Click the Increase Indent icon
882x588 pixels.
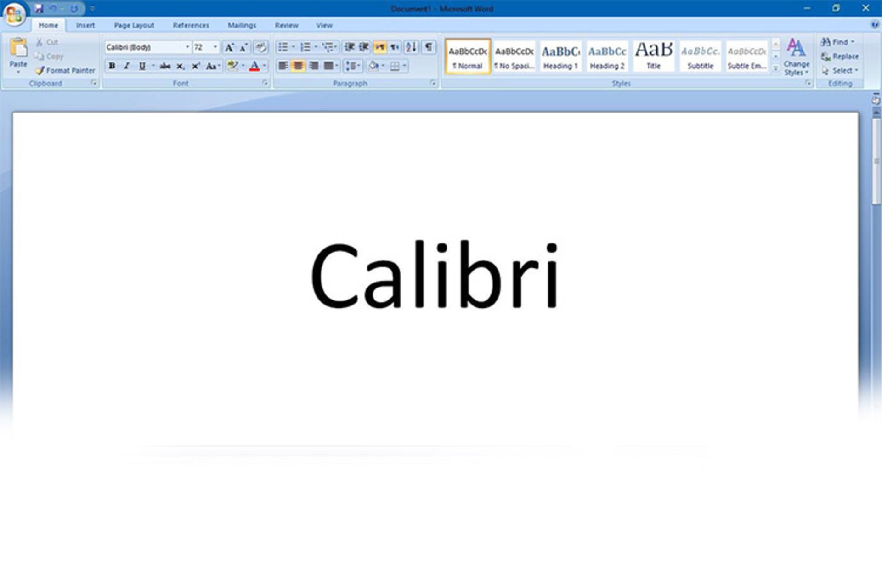(x=364, y=47)
